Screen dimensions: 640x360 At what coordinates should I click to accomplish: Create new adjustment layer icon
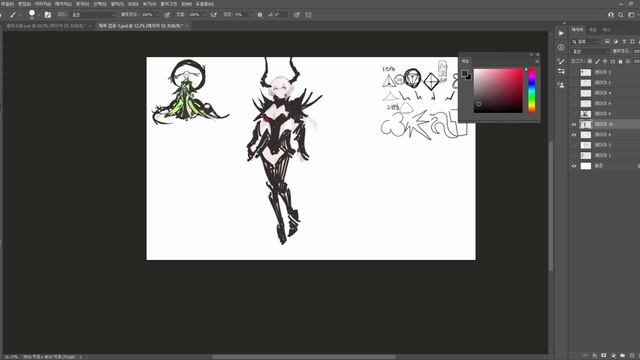pos(613,356)
